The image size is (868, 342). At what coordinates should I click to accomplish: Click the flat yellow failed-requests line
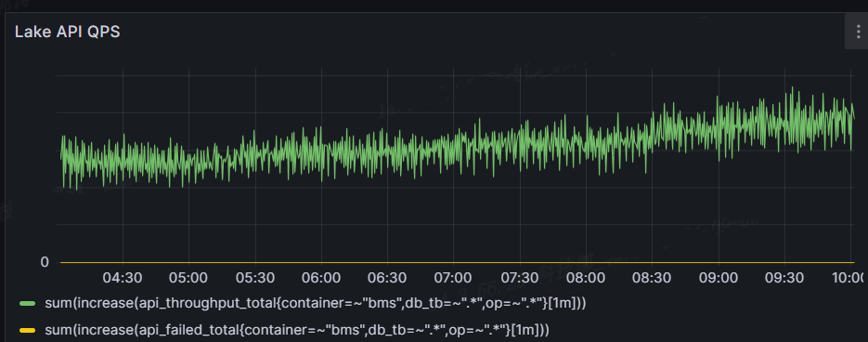458,262
